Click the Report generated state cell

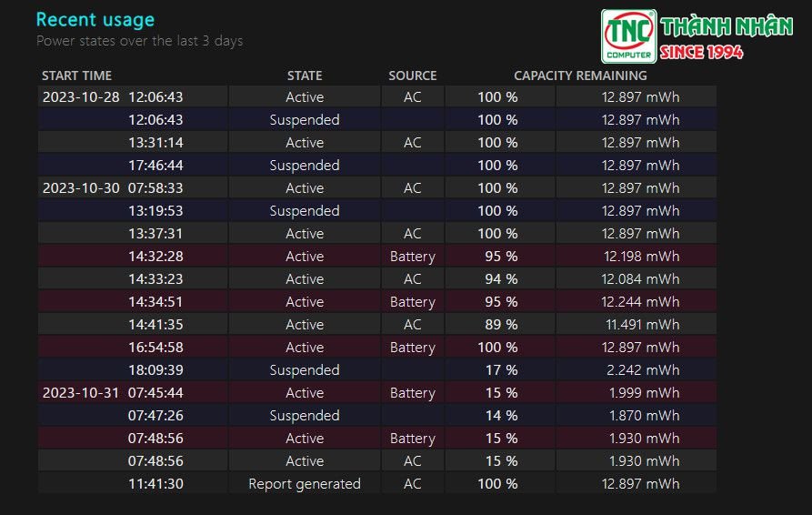(x=305, y=484)
